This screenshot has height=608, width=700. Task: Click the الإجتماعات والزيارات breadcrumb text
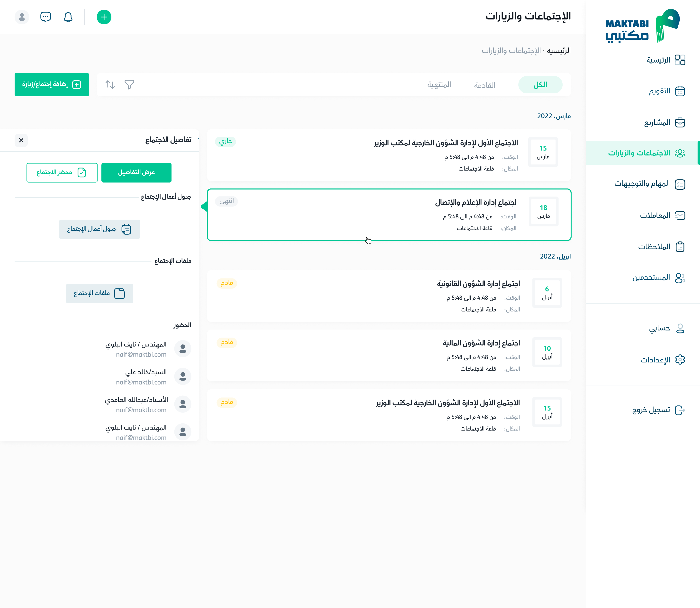[511, 51]
